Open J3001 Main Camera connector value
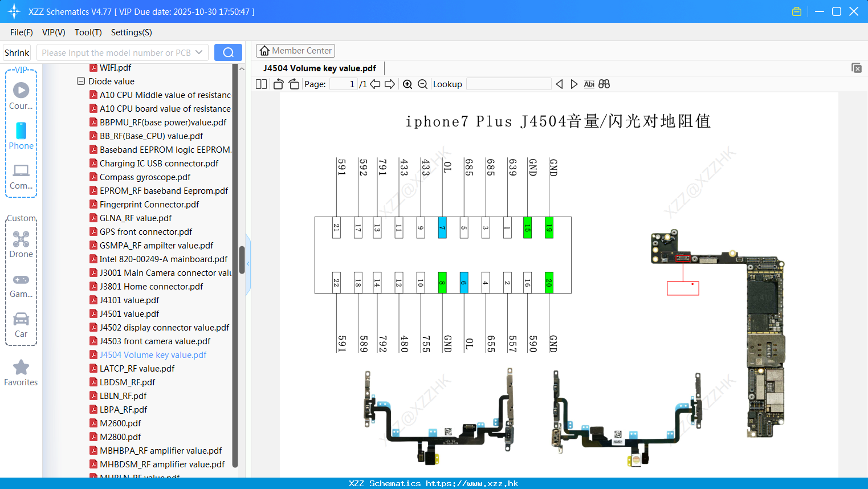The image size is (868, 489). [160, 273]
